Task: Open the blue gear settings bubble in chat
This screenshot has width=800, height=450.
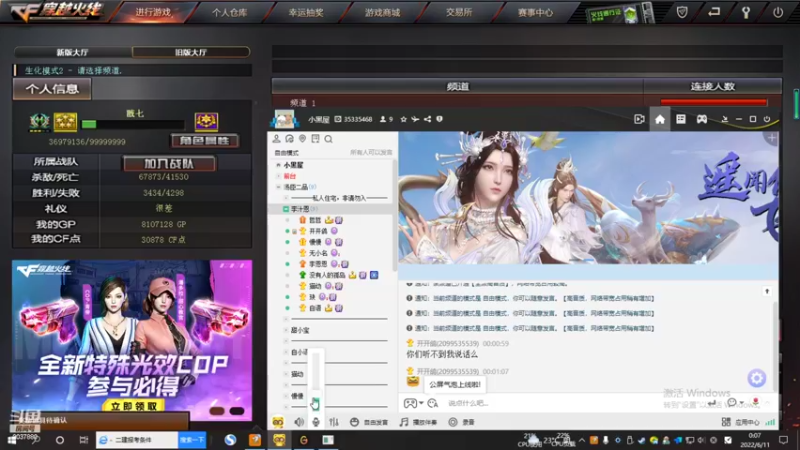Action: (x=757, y=378)
